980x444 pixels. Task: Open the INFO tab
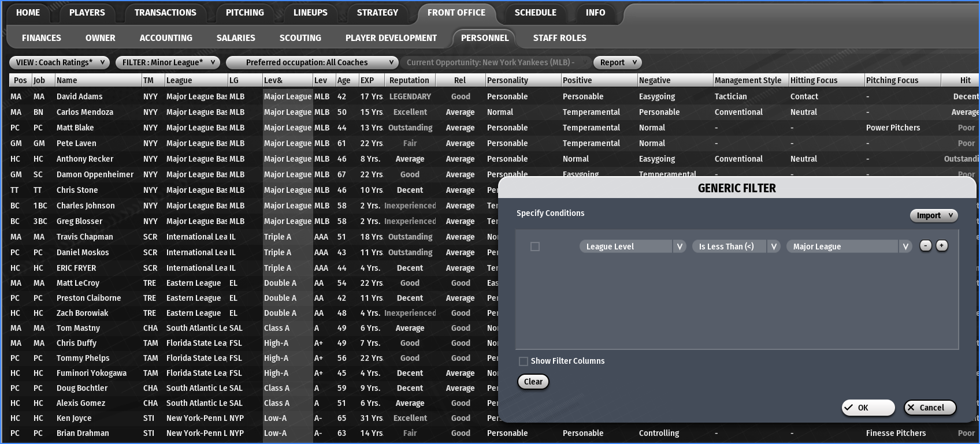click(595, 13)
